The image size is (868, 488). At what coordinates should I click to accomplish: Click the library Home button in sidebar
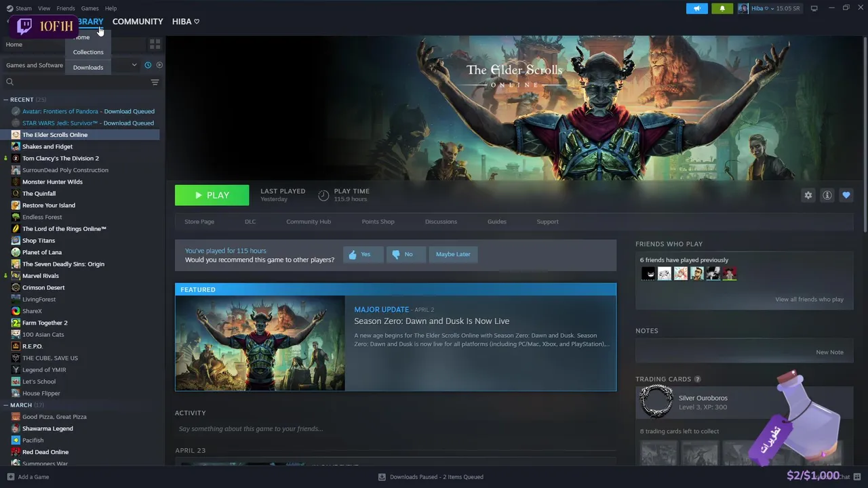tap(14, 45)
